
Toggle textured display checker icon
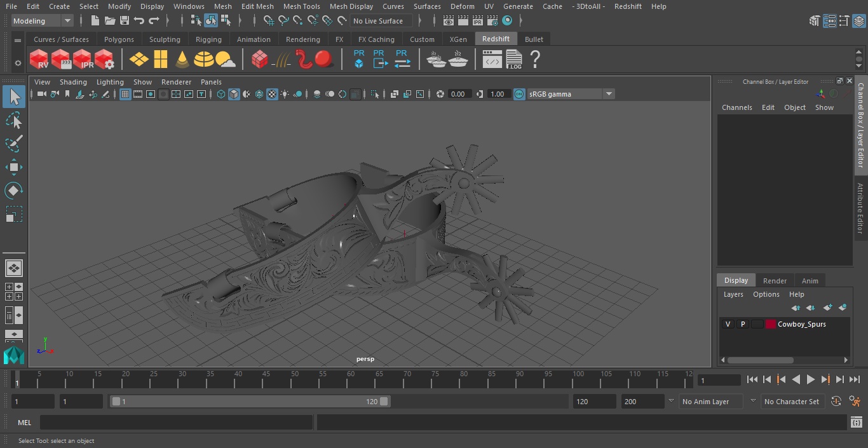pos(272,94)
